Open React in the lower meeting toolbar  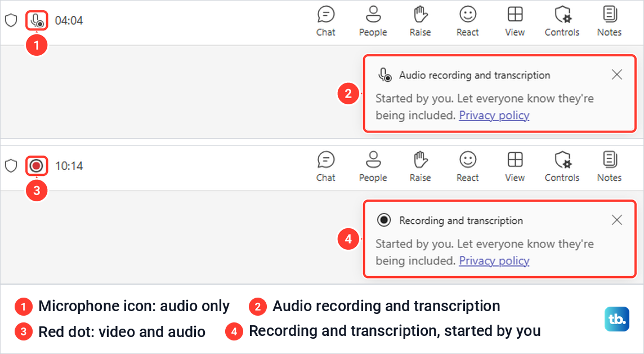pos(468,167)
